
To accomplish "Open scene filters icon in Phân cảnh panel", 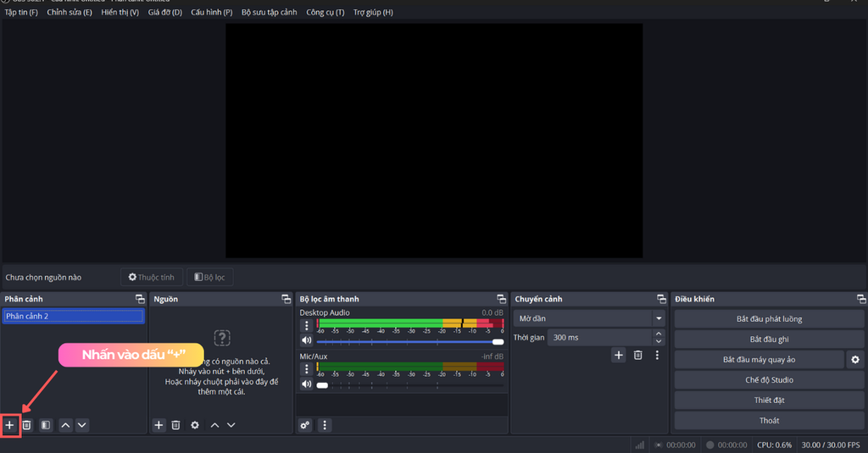I will click(46, 425).
